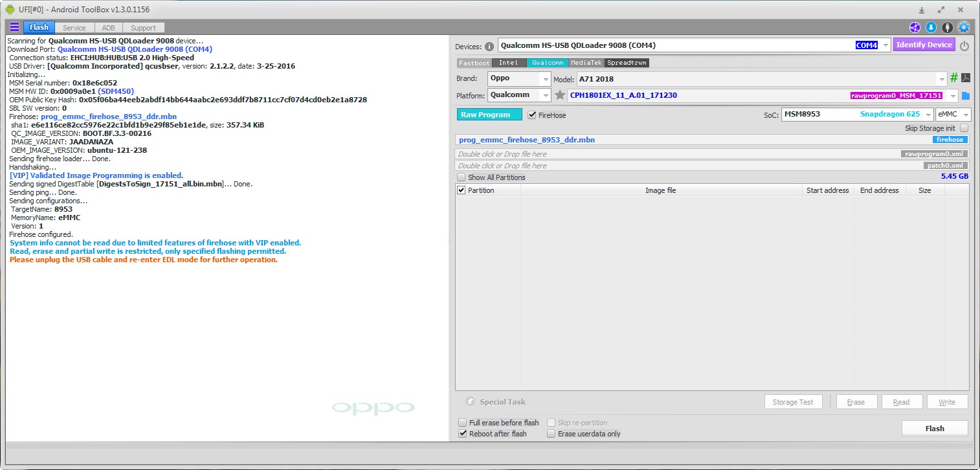The height and width of the screenshot is (470, 980).
Task: Open the eMMC storage type dropdown
Action: [x=965, y=114]
